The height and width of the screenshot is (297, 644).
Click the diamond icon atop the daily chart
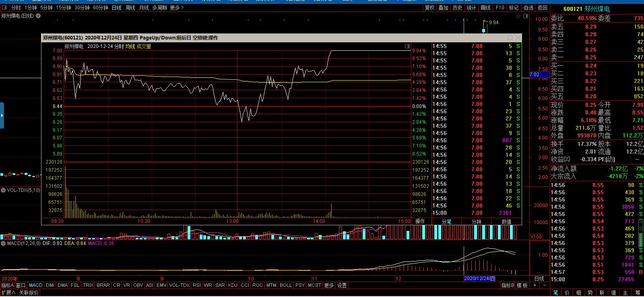[518, 16]
